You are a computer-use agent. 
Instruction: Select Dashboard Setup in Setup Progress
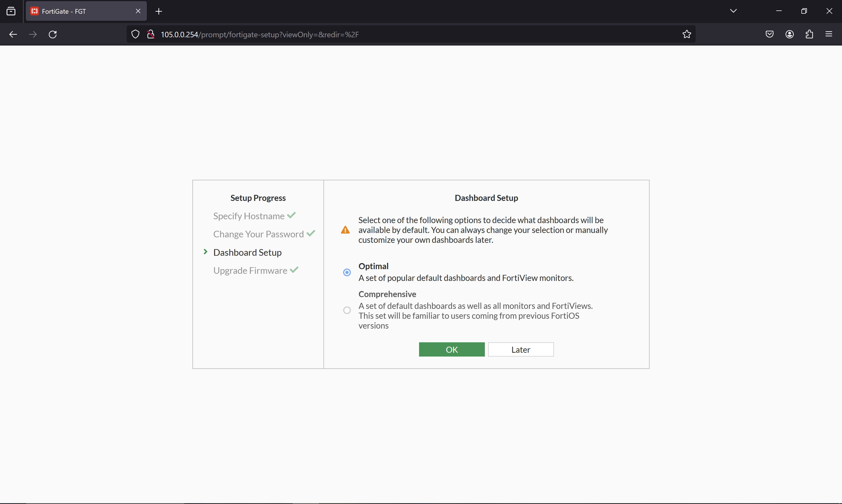(x=247, y=252)
